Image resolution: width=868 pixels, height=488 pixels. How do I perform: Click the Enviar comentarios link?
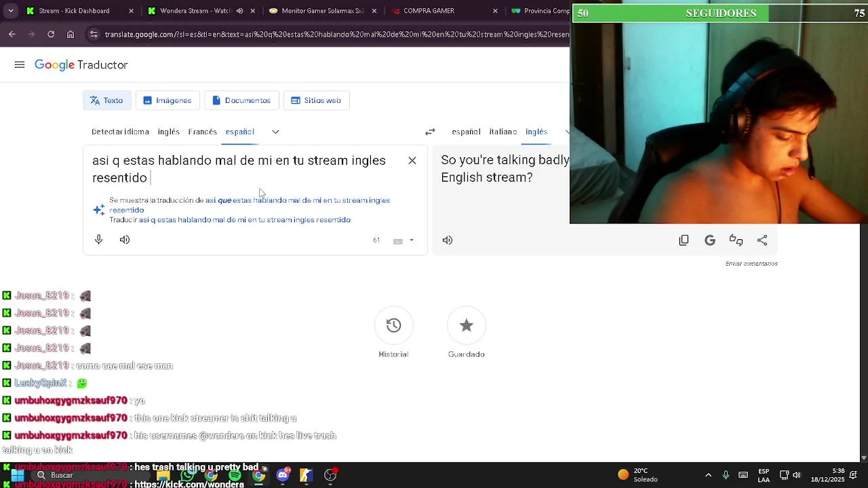pyautogui.click(x=751, y=264)
